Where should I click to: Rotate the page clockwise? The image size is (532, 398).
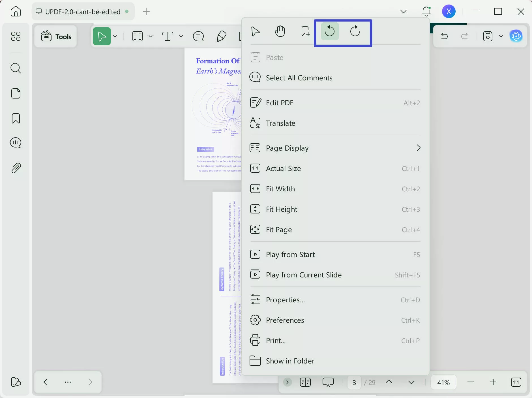pos(355,31)
